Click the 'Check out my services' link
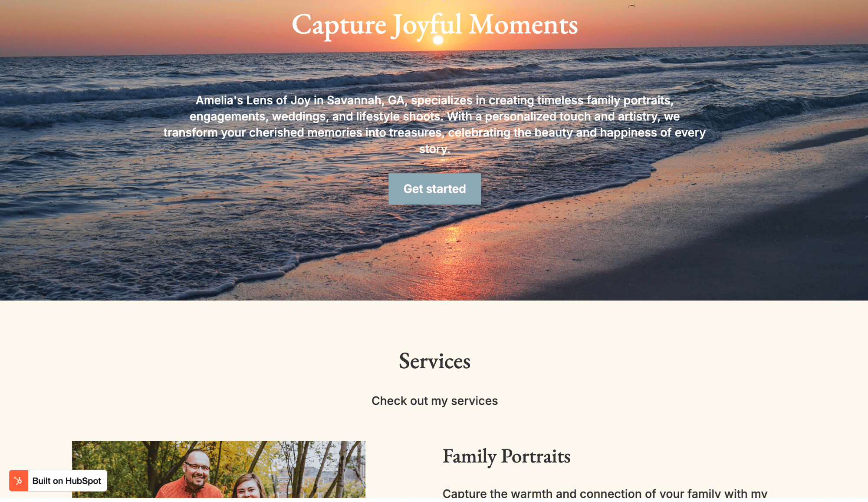Screen dimensions: 868x502 [x=434, y=400]
